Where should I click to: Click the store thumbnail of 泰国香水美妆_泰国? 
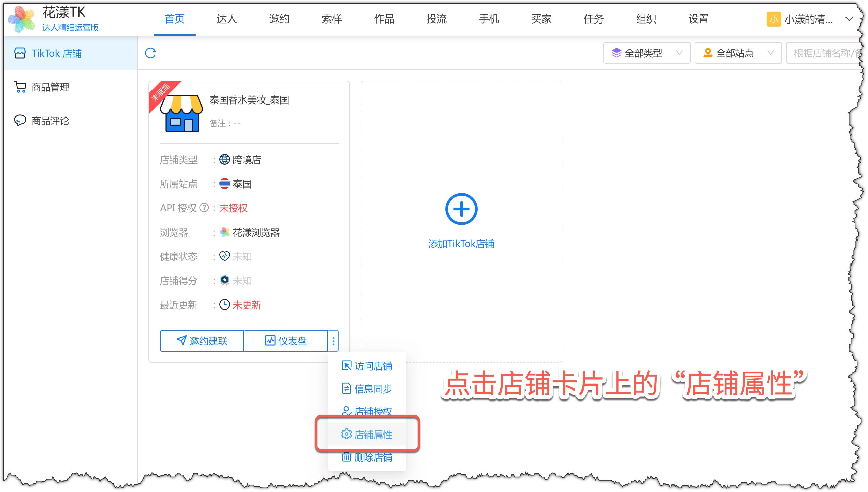click(182, 113)
